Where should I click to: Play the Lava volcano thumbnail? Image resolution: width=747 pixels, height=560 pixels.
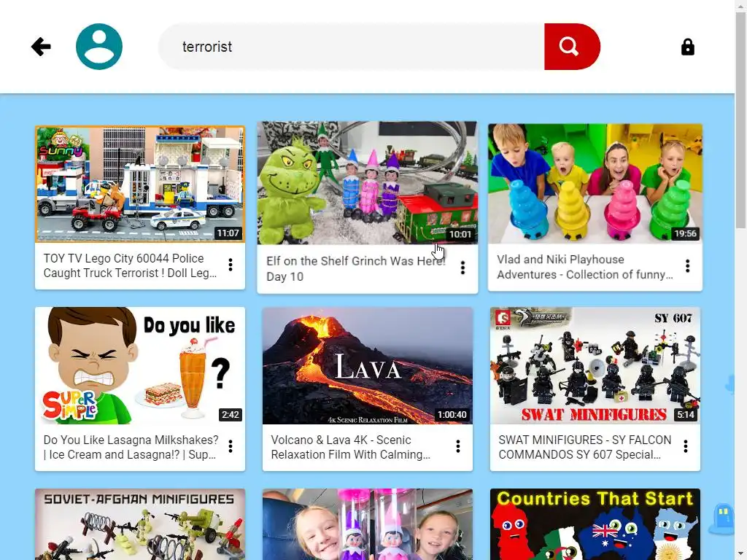[368, 366]
